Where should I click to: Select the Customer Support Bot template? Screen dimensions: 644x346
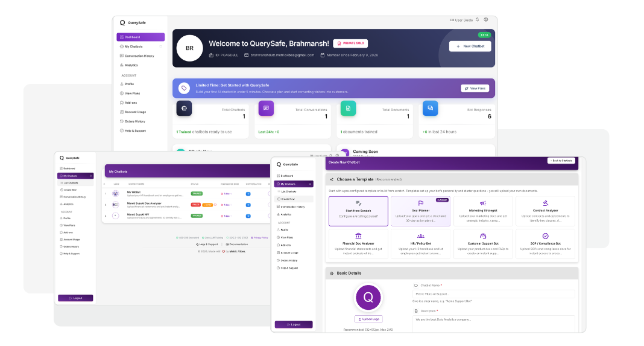coord(483,244)
